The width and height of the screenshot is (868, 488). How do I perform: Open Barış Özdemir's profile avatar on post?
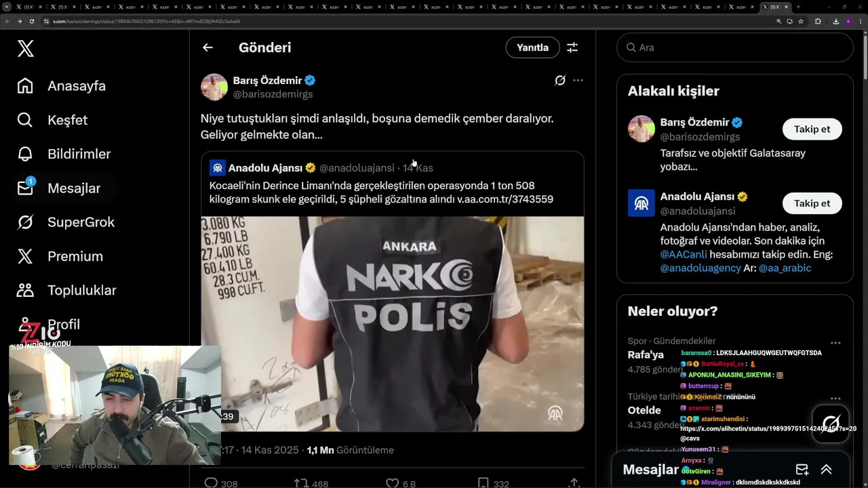(214, 87)
